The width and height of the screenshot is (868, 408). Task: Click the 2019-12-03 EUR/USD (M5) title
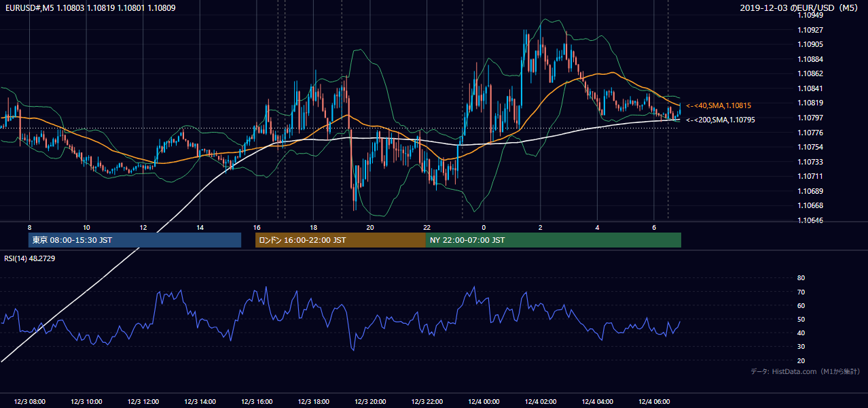click(x=799, y=8)
